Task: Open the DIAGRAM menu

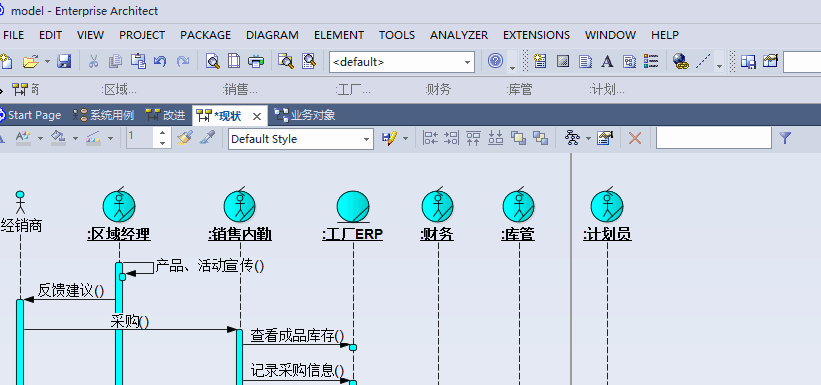Action: pyautogui.click(x=272, y=35)
